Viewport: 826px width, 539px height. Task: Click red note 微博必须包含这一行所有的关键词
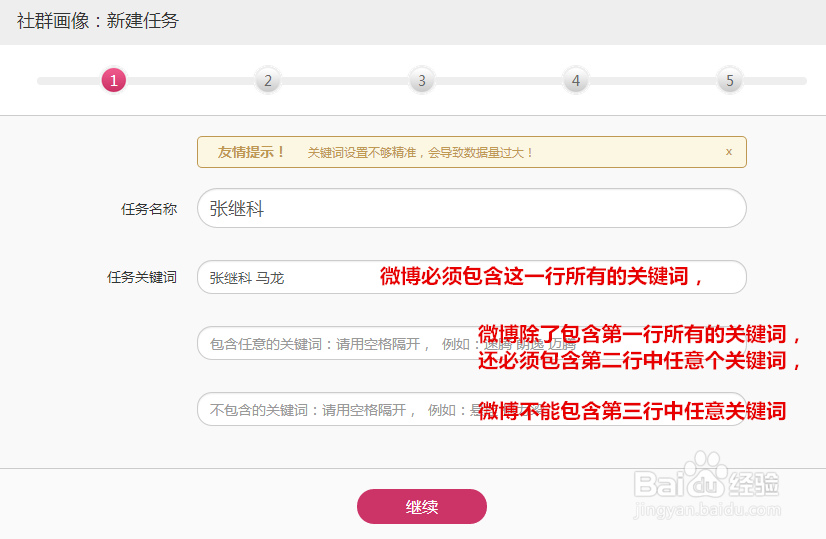point(542,277)
